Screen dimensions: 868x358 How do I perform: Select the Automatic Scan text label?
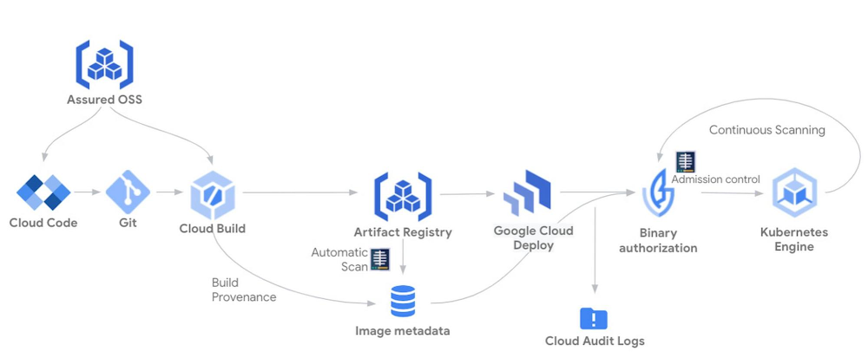pos(339,259)
